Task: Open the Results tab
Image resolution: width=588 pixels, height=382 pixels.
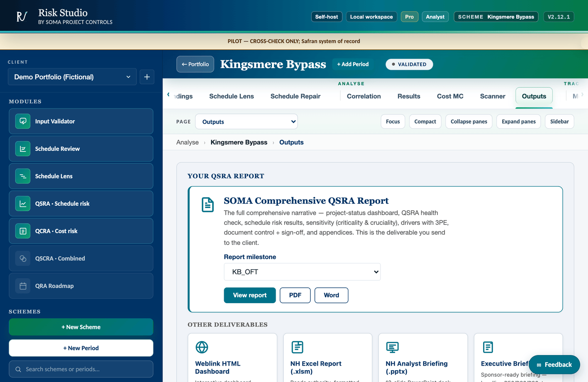Action: [x=409, y=96]
